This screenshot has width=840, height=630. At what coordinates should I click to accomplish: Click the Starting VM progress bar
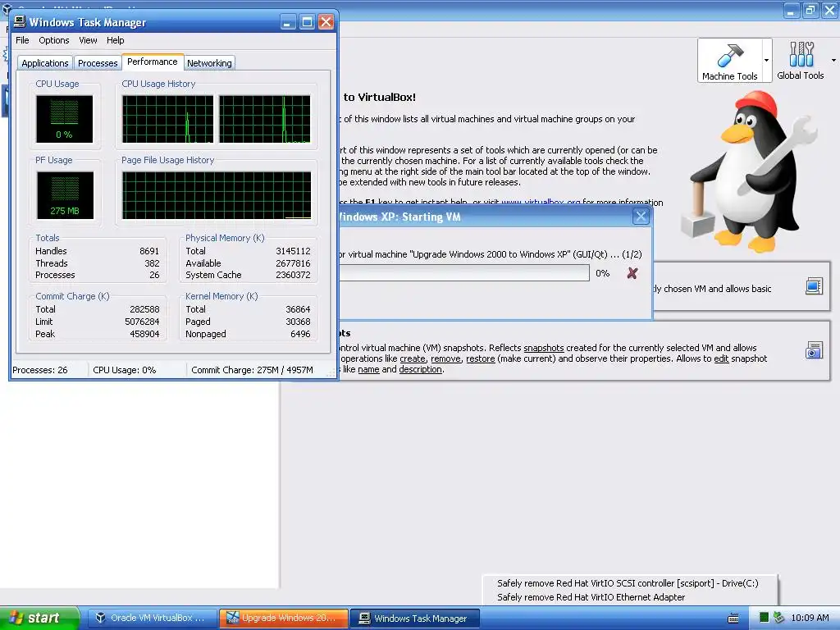click(x=464, y=273)
